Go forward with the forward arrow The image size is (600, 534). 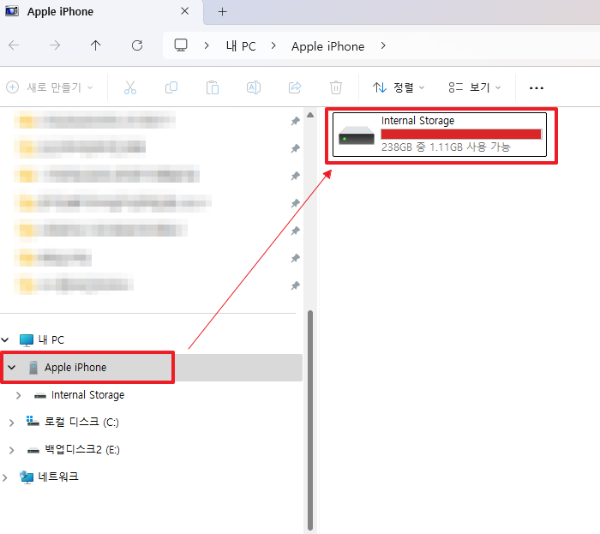(55, 46)
